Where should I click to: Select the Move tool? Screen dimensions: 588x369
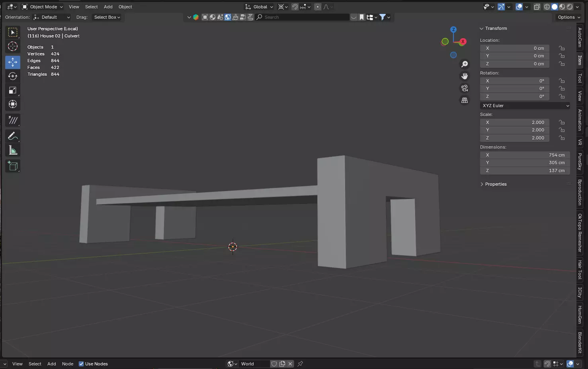(13, 62)
